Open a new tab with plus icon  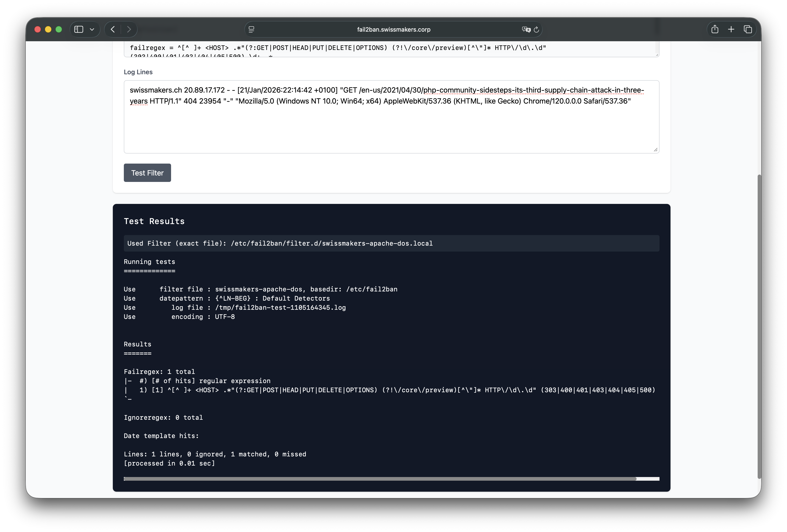click(731, 30)
